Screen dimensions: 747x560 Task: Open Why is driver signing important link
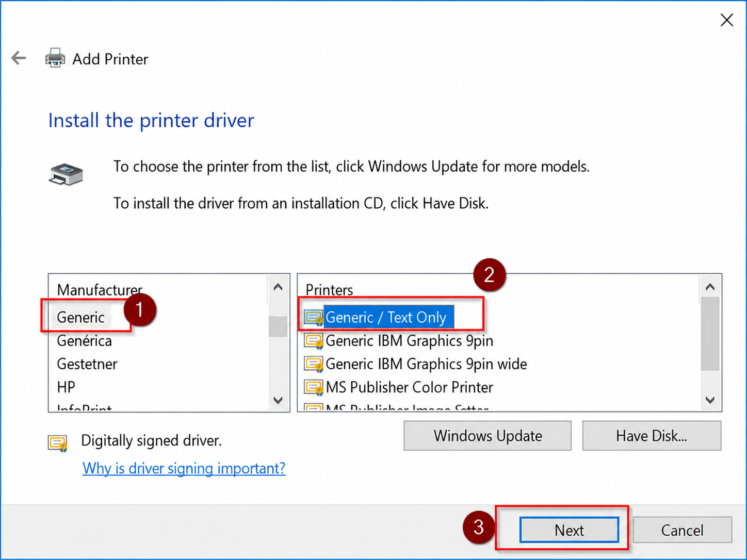pyautogui.click(x=184, y=468)
